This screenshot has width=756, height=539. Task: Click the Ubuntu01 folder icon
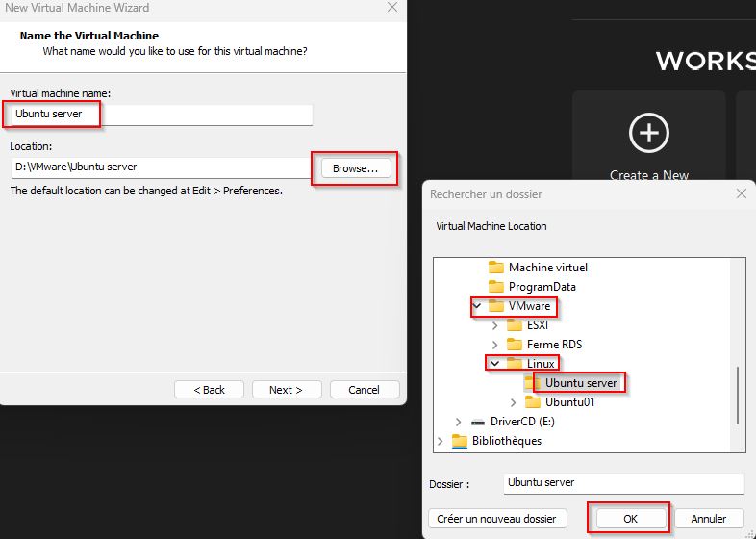533,402
